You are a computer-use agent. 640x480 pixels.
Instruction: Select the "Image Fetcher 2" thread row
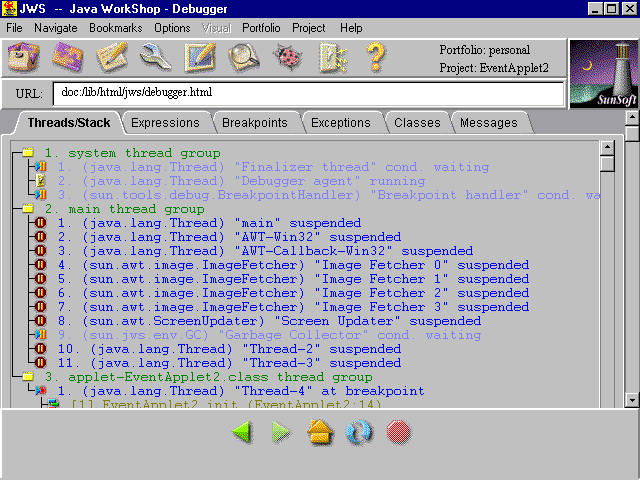[x=293, y=293]
